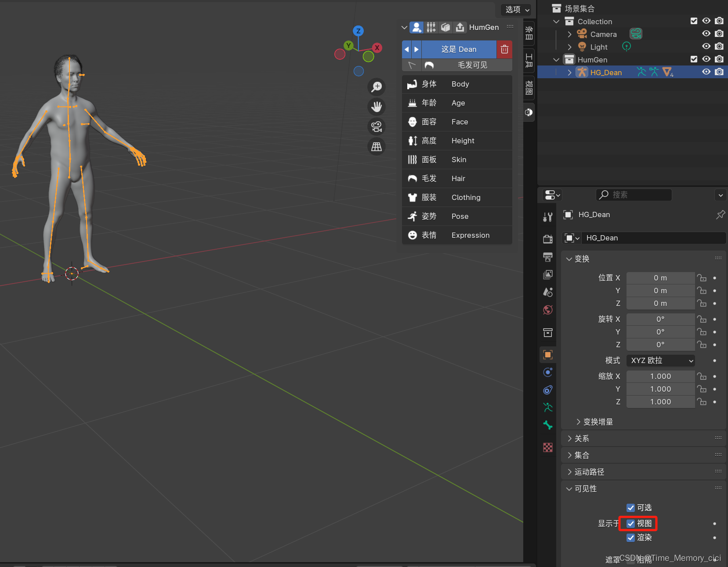Uncheck the 视图 viewport visibility checkbox
Viewport: 728px width, 567px height.
click(631, 523)
